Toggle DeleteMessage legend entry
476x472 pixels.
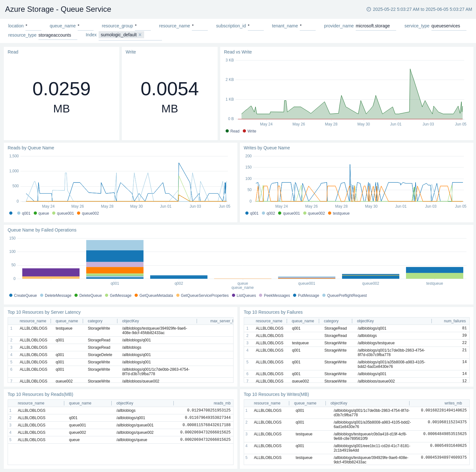[x=56, y=296]
